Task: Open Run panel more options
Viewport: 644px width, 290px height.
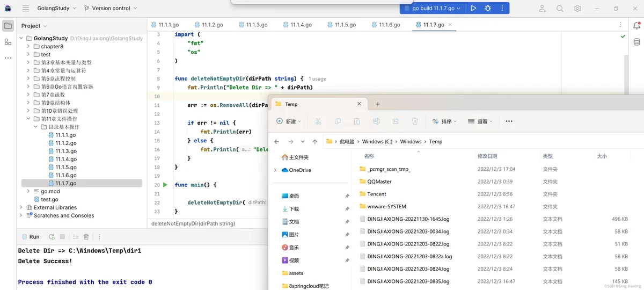Action: pyautogui.click(x=99, y=237)
